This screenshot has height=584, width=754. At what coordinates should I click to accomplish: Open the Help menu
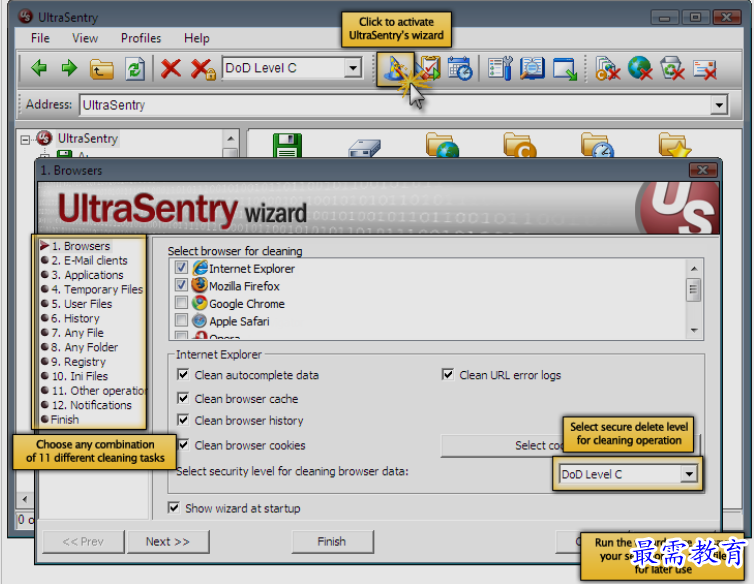197,38
